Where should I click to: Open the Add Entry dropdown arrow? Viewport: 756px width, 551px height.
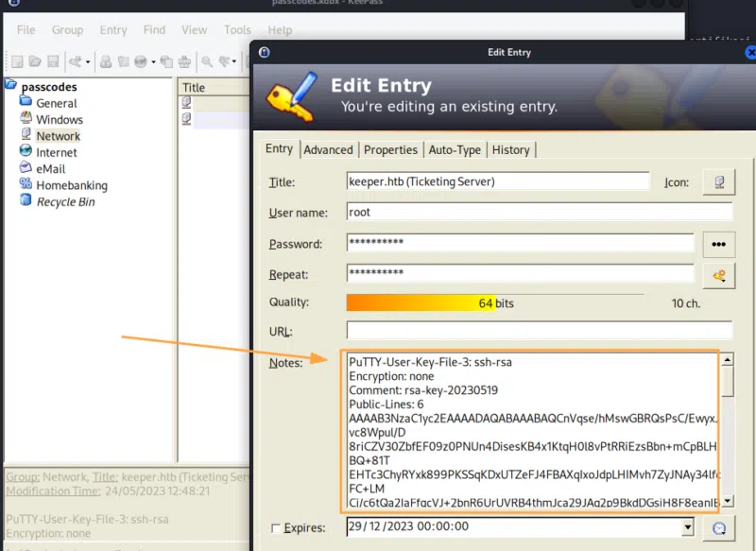pyautogui.click(x=88, y=61)
